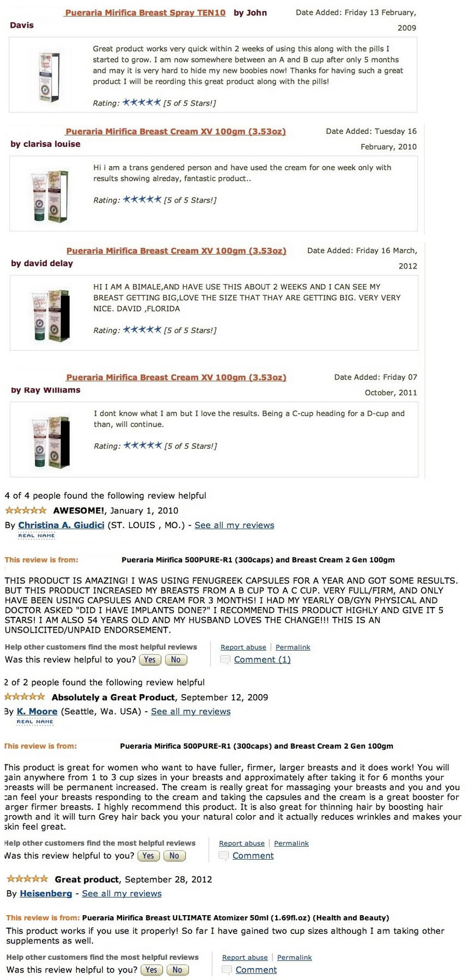Open Christina A. Giudici's profile link
Screen dimensions: 475x980
(61, 525)
